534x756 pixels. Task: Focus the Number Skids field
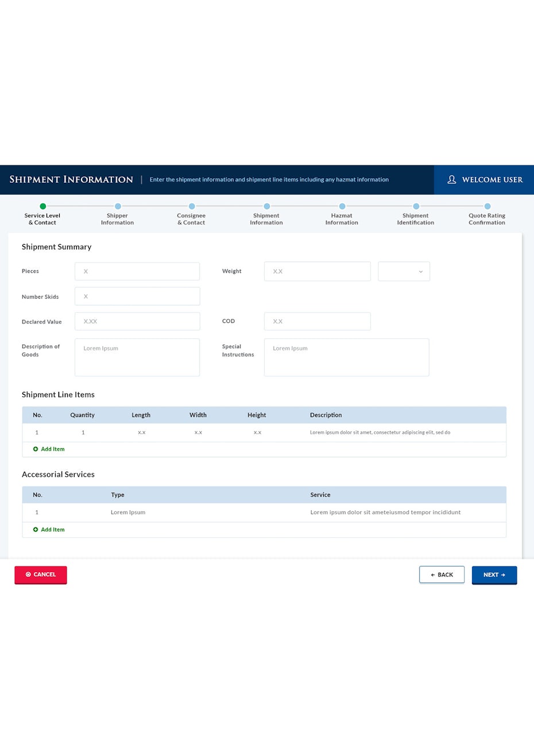[137, 296]
